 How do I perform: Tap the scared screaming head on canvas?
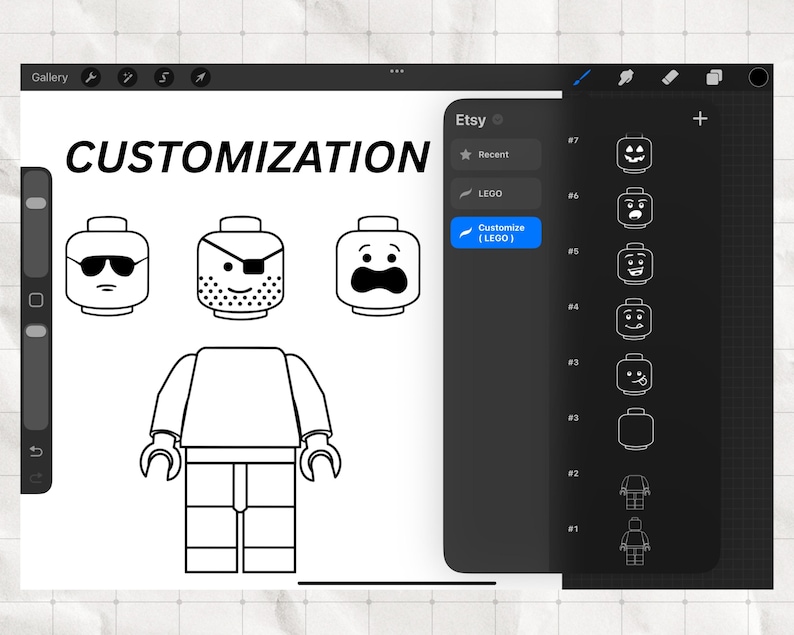(378, 266)
